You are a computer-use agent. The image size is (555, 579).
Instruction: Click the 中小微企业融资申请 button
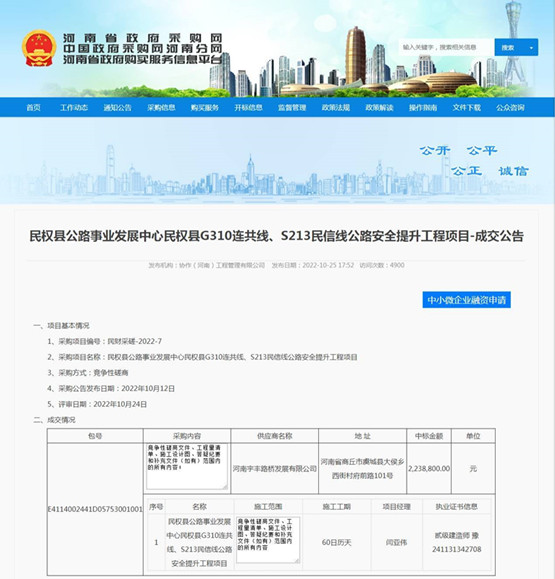[x=466, y=299]
